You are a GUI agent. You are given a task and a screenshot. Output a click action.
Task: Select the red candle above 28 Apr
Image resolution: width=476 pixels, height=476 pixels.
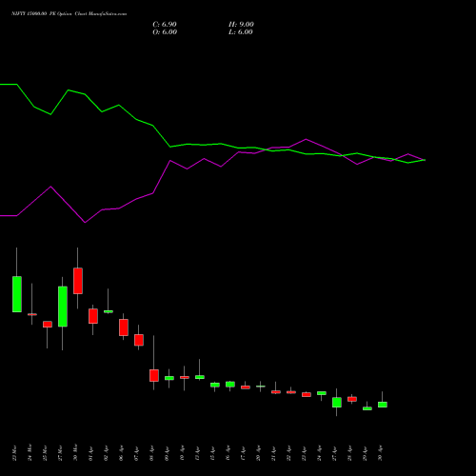[352, 399]
